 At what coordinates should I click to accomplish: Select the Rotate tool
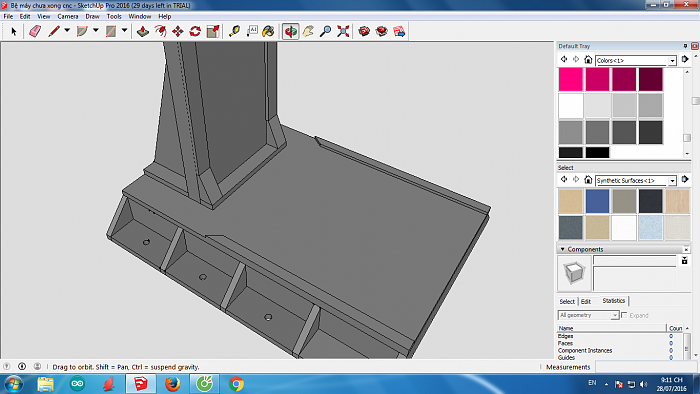195,31
